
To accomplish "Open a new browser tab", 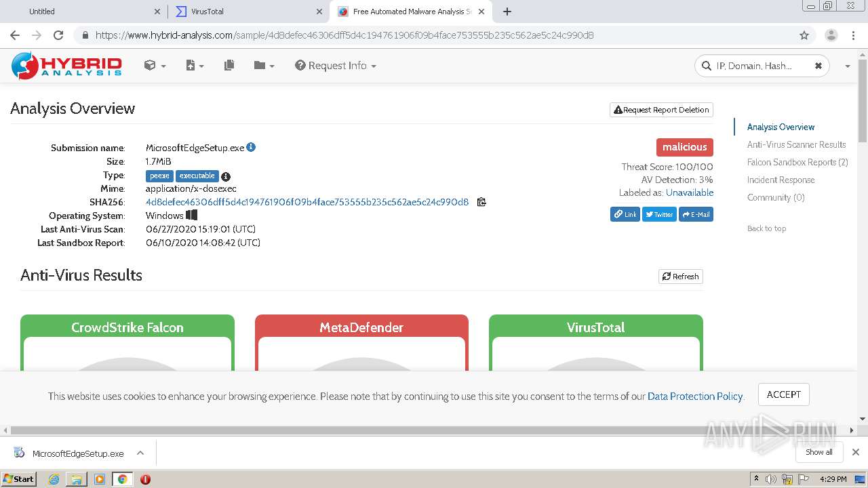I will coord(507,12).
